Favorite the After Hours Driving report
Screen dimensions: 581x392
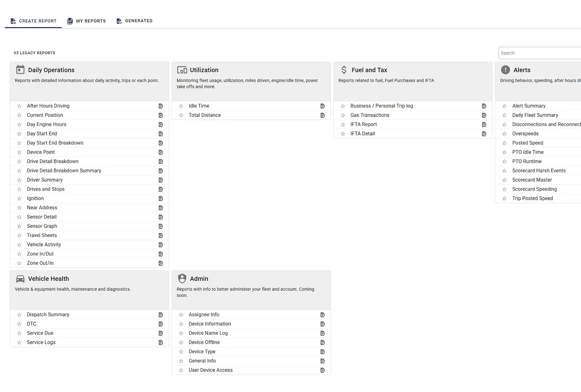19,106
